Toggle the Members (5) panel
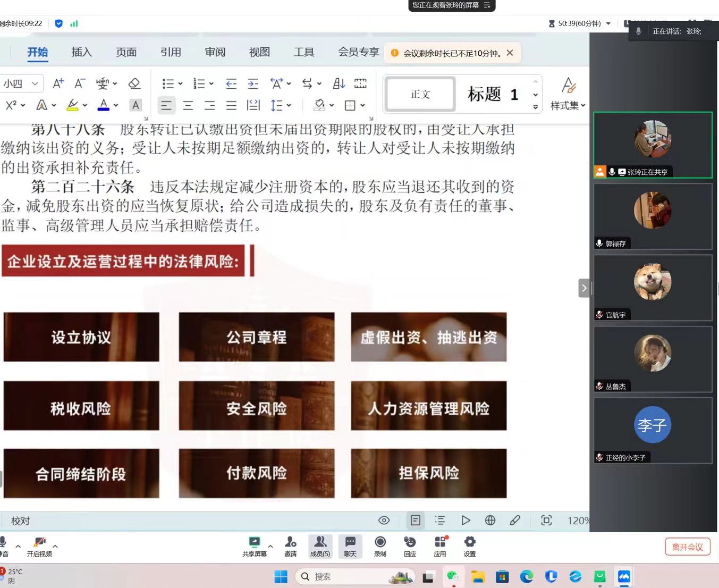This screenshot has height=588, width=719. pyautogui.click(x=320, y=546)
